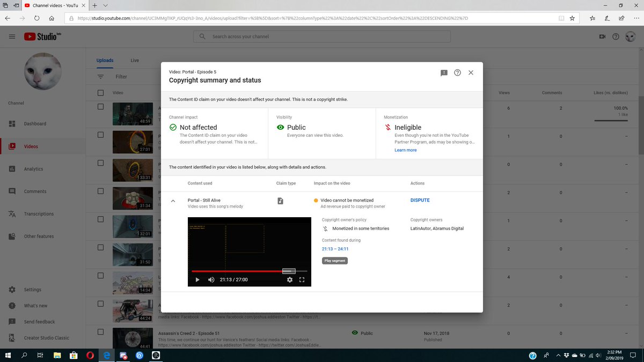Open the Studio header help icon
This screenshot has width=644, height=362.
click(x=616, y=36)
